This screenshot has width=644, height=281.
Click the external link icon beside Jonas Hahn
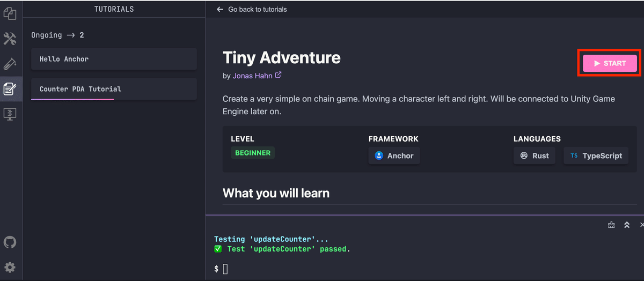278,76
